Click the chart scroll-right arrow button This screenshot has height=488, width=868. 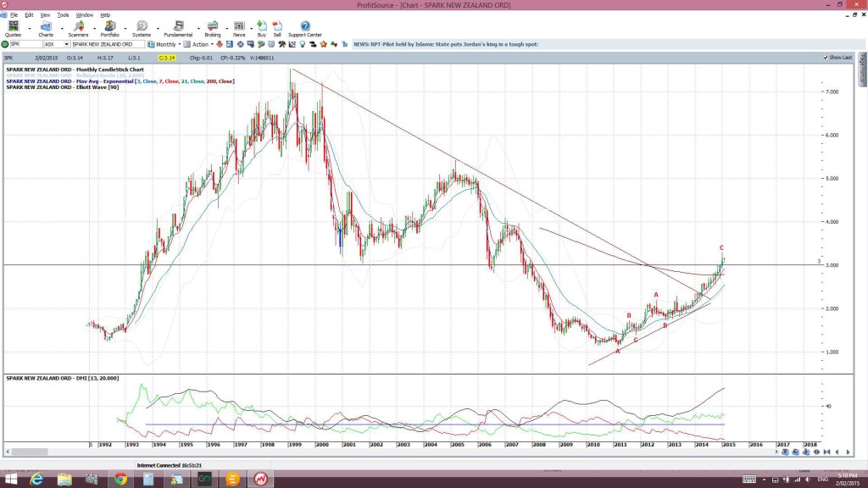(x=848, y=452)
